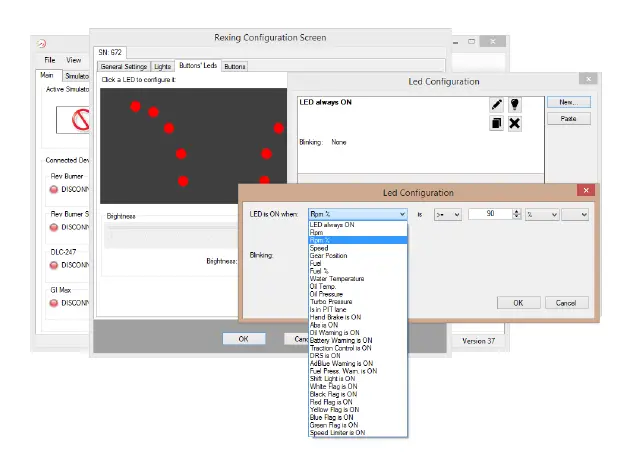
Task: Click the copy LED configuration icon
Action: 497,123
